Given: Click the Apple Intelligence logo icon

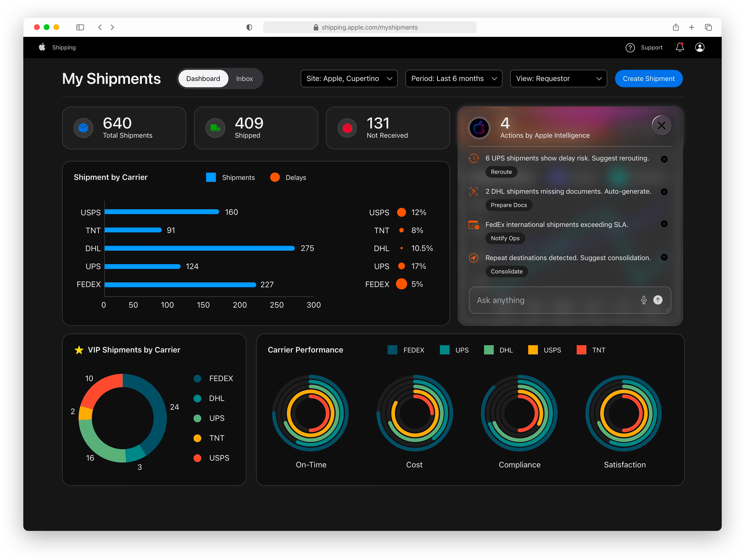Looking at the screenshot, I should coord(480,128).
